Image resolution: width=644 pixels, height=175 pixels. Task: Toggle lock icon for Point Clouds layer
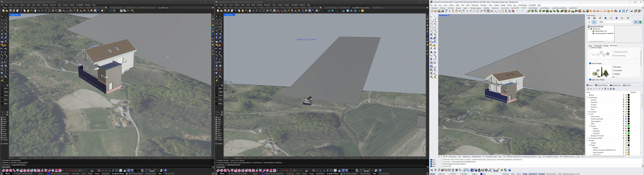[x=626, y=116]
